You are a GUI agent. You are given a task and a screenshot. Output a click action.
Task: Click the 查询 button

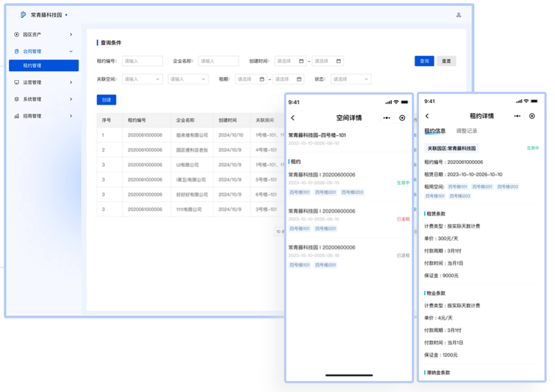coord(424,61)
